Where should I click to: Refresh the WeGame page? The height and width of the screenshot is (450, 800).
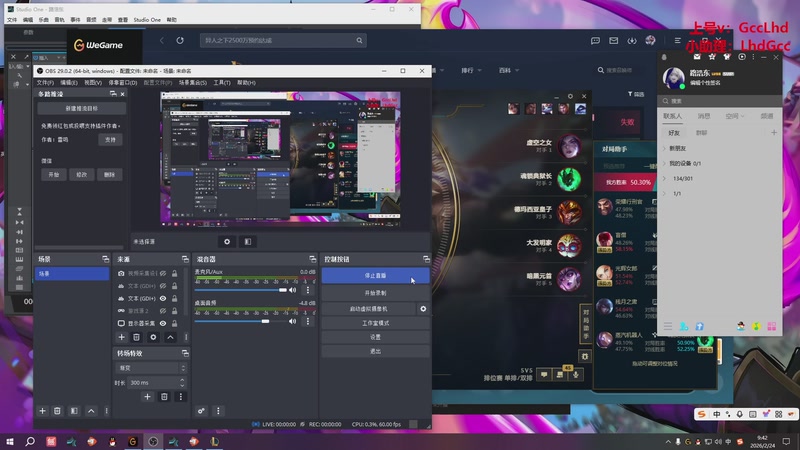click(180, 40)
